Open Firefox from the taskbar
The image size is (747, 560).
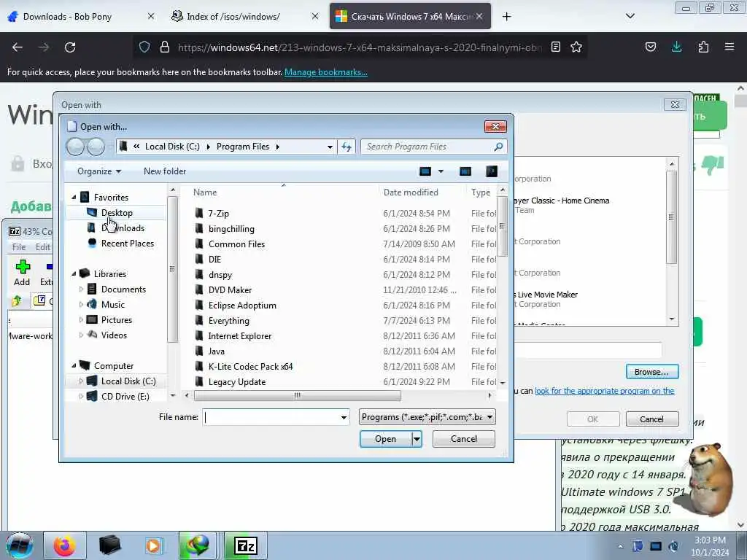65,545
